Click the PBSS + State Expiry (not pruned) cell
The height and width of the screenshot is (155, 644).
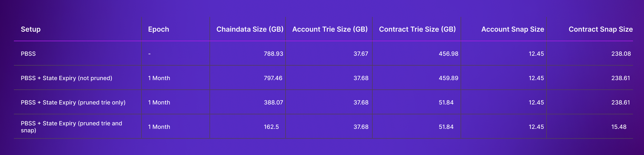tap(66, 78)
